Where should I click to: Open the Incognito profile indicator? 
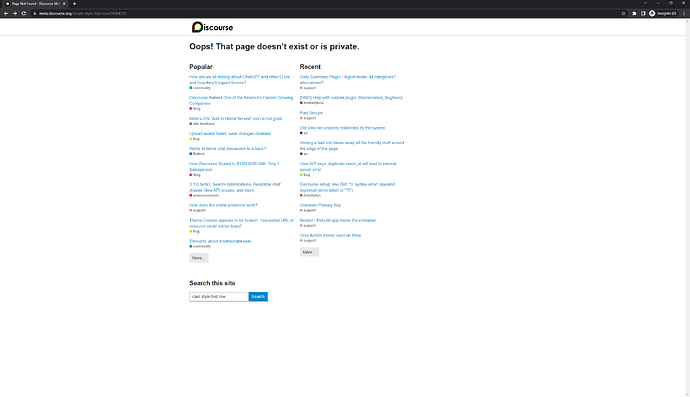pos(663,13)
